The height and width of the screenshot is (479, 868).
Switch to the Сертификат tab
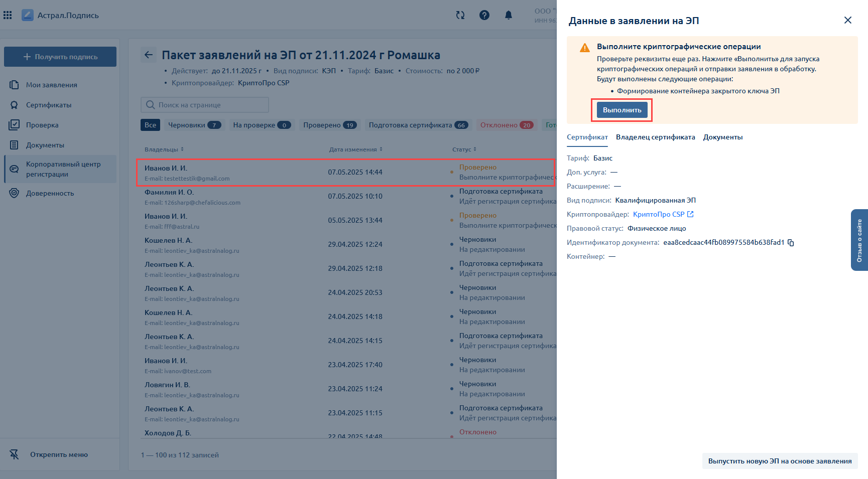pos(587,137)
